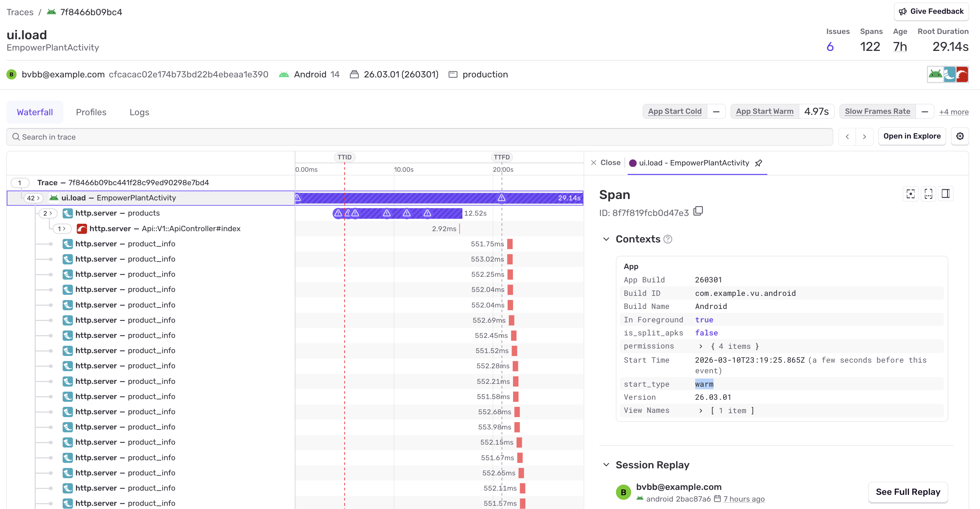Click the pin icon on span tab

[x=759, y=163]
